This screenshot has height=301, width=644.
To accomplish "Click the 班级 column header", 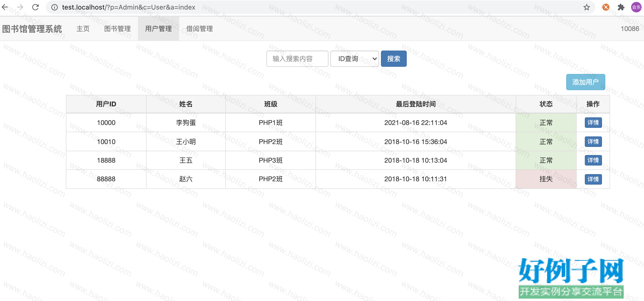I will point(270,104).
